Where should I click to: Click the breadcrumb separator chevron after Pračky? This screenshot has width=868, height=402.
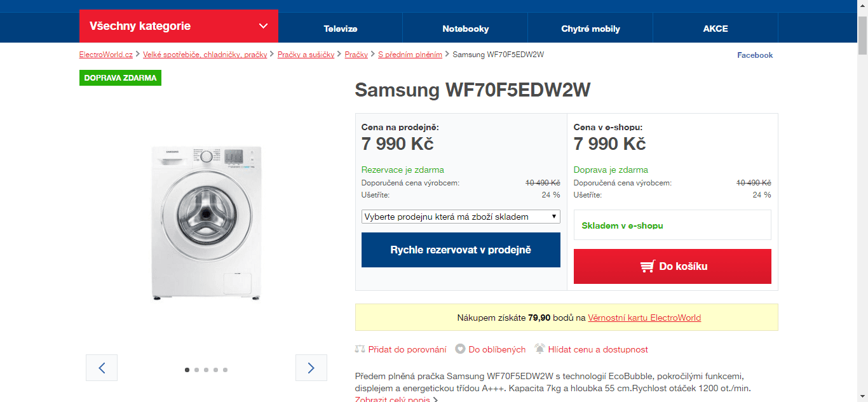pyautogui.click(x=372, y=55)
